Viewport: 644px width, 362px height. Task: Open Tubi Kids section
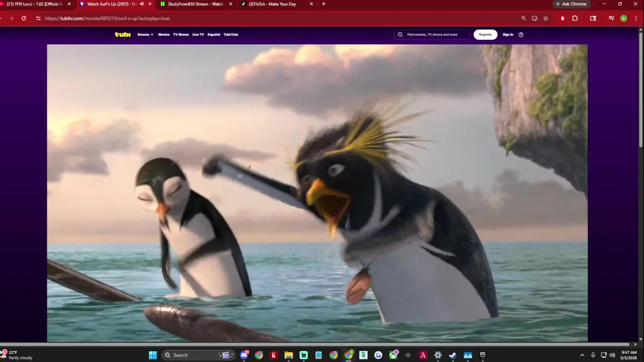click(x=231, y=35)
